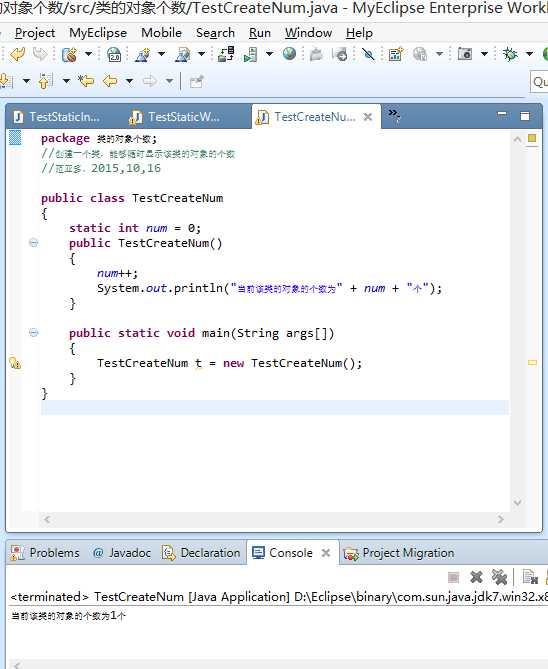Open the Search menu
Image resolution: width=548 pixels, height=669 pixels.
click(x=216, y=33)
